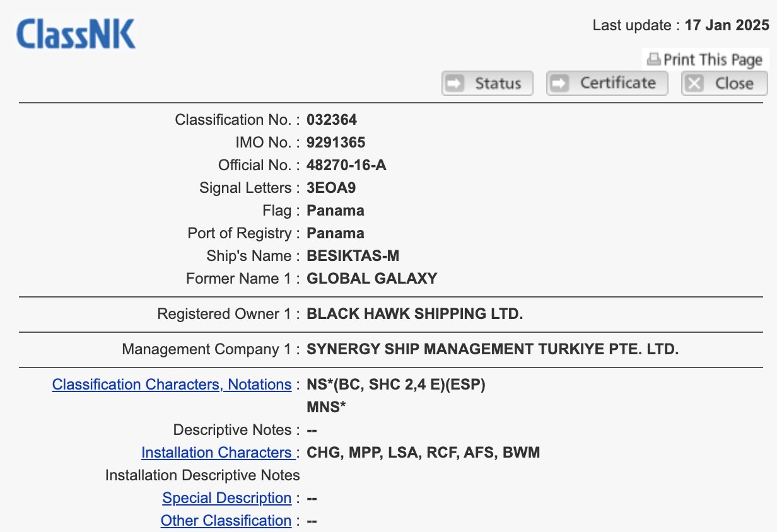Click the official number 48270-16-A
Viewport: 777px width, 532px height.
pos(346,165)
